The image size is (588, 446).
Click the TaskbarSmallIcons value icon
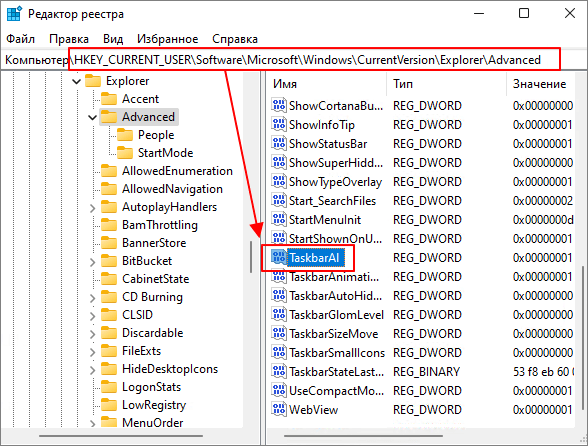[279, 353]
